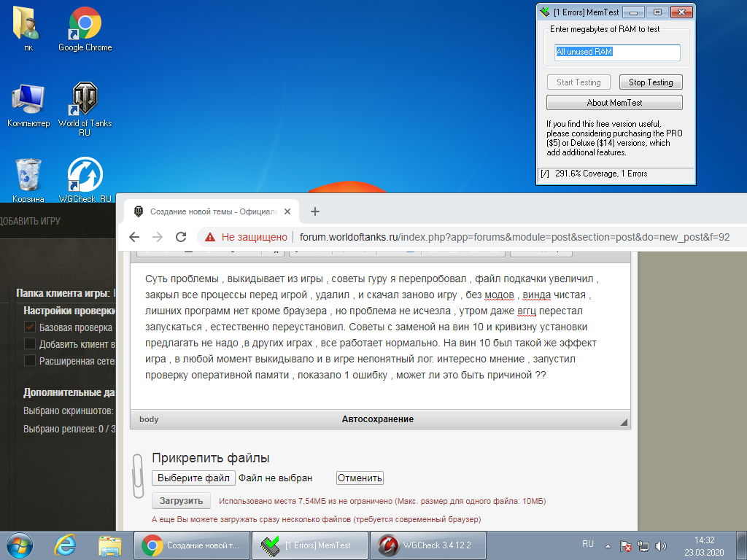Enable the Расширенная сетевая checkbox
The height and width of the screenshot is (560, 747).
click(x=30, y=360)
